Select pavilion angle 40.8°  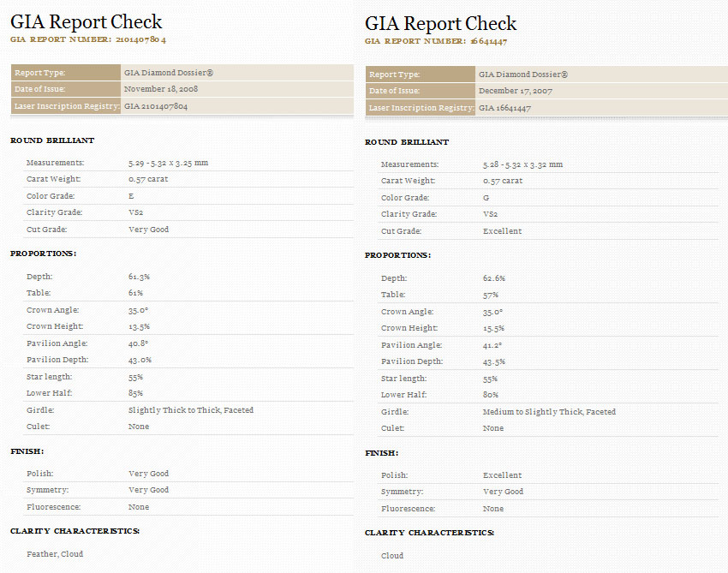139,343
